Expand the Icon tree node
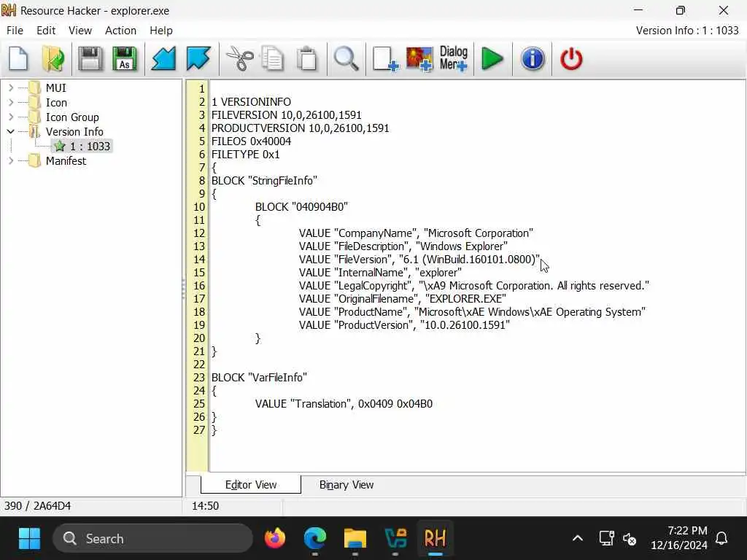The image size is (747, 560). point(11,102)
